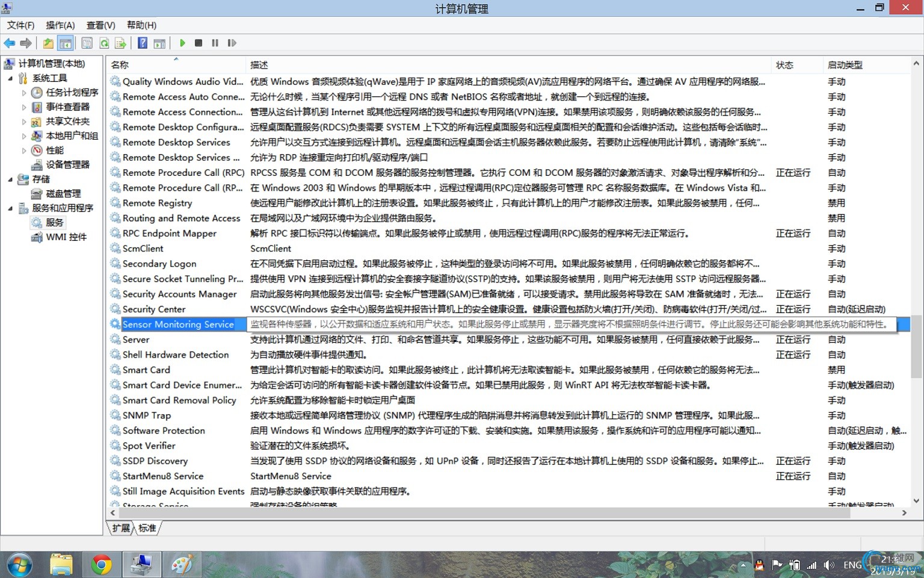924x578 pixels.
Task: Click the vertical scrollbar up arrow
Action: tap(916, 63)
